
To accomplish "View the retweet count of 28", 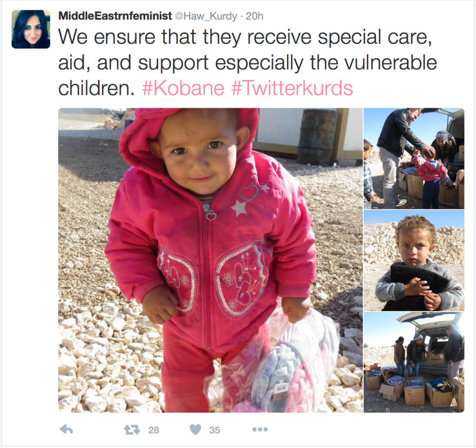I will (x=154, y=430).
